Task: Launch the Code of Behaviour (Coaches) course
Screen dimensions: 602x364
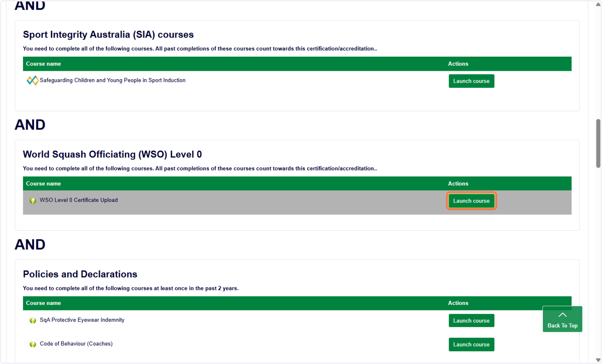Action: [x=472, y=344]
